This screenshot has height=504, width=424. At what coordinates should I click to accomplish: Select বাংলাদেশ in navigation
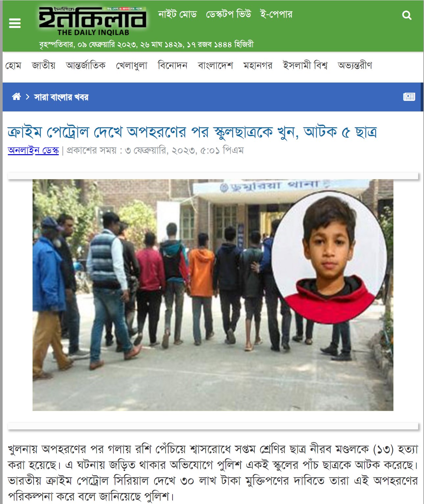(215, 65)
